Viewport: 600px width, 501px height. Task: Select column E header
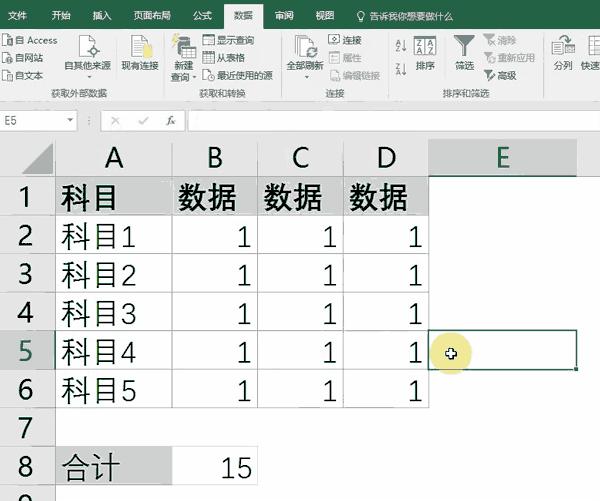click(x=502, y=158)
